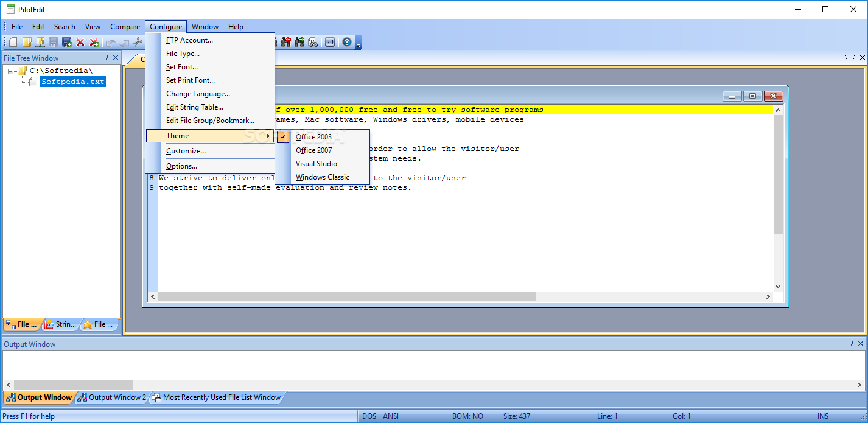868x423 pixels.
Task: Click Find Previous binoculars with red arrow
Action: [286, 42]
